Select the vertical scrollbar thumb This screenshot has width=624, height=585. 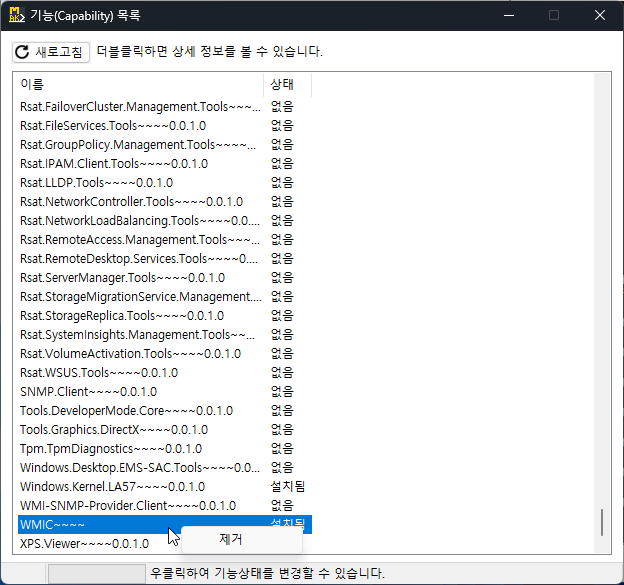[602, 522]
